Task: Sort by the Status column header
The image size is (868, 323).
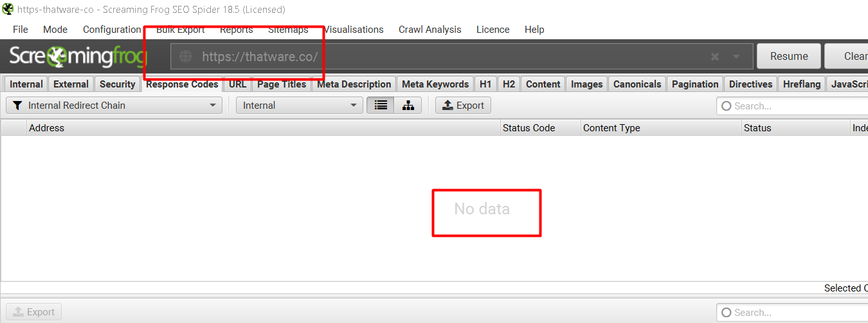Action: (x=795, y=128)
